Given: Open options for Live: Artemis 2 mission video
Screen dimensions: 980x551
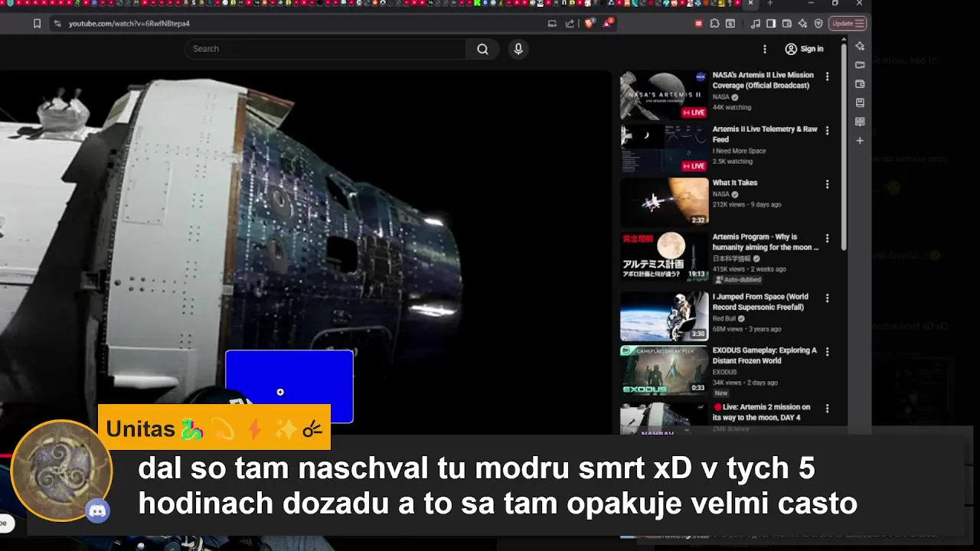Looking at the screenshot, I should tap(827, 409).
